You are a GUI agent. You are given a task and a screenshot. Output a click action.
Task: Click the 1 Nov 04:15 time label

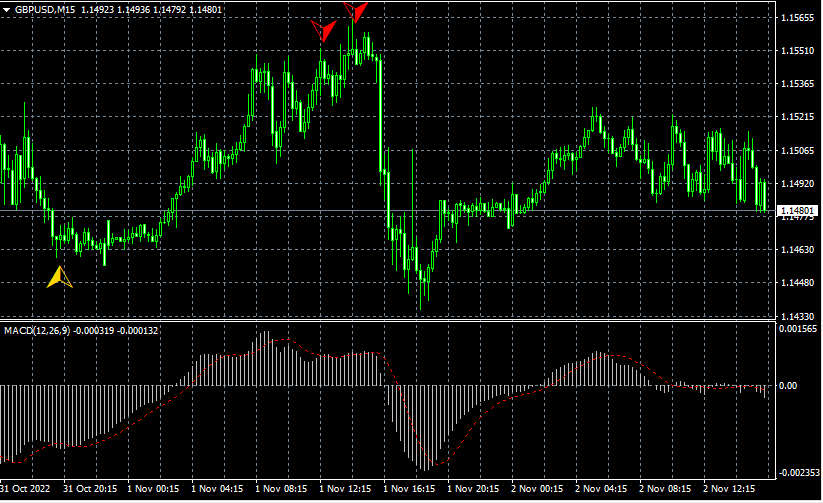point(217,489)
